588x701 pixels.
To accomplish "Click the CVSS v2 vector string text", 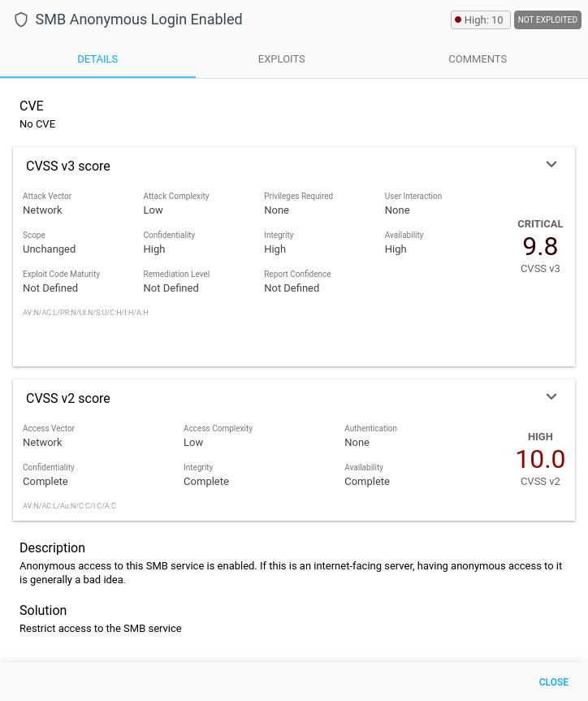I will coord(69,506).
